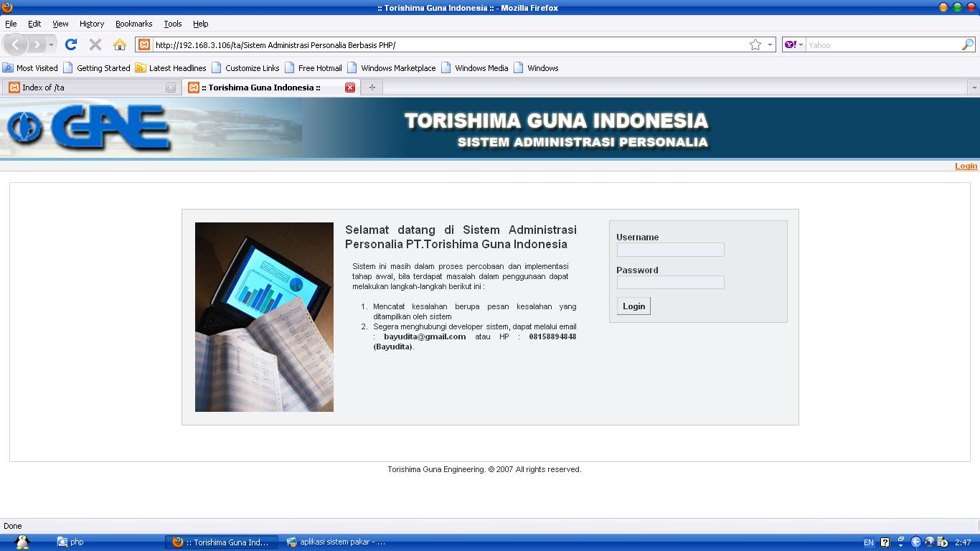980x551 pixels.
Task: Click the phone number 08158894848
Action: coord(552,336)
